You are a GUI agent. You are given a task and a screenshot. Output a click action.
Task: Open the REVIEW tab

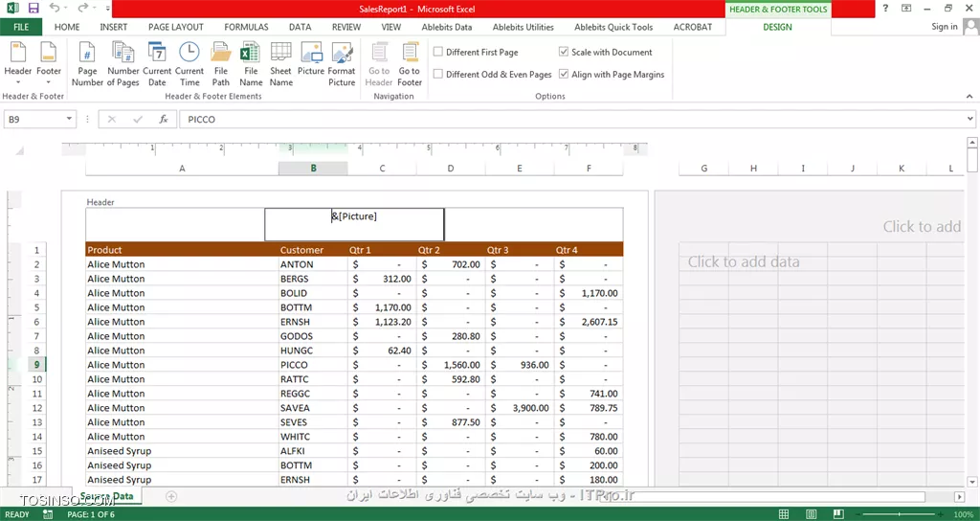[346, 27]
